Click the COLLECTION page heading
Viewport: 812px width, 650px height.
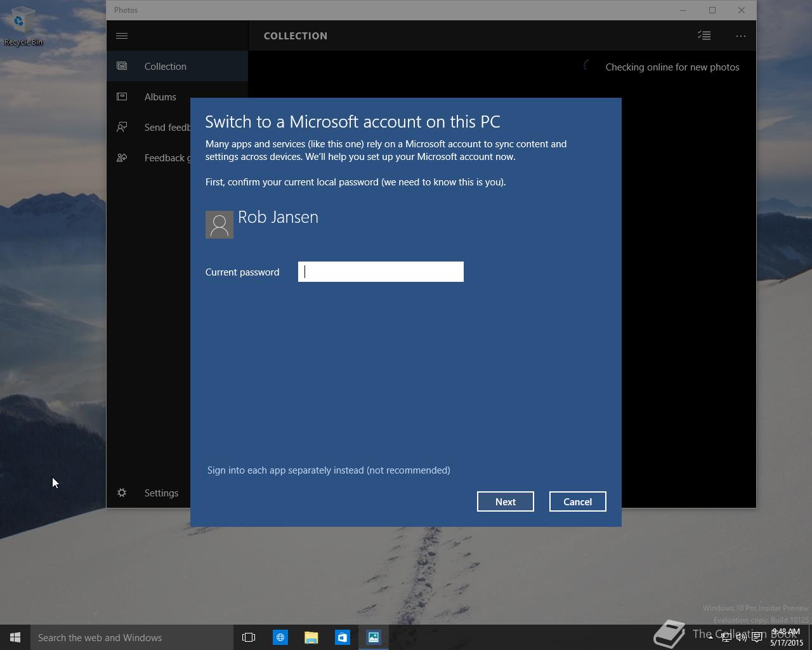point(296,36)
